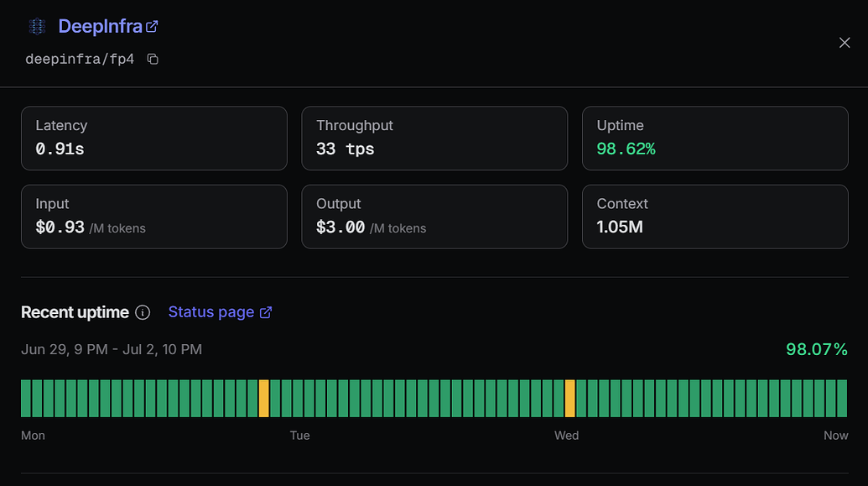
Task: Click the Now label under the uptime chart
Action: [x=836, y=436]
